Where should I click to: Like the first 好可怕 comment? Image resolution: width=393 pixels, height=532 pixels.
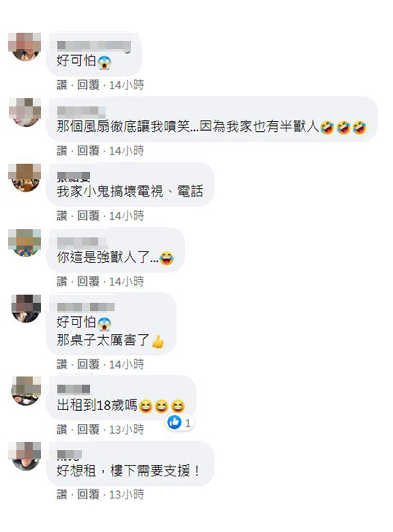point(61,85)
